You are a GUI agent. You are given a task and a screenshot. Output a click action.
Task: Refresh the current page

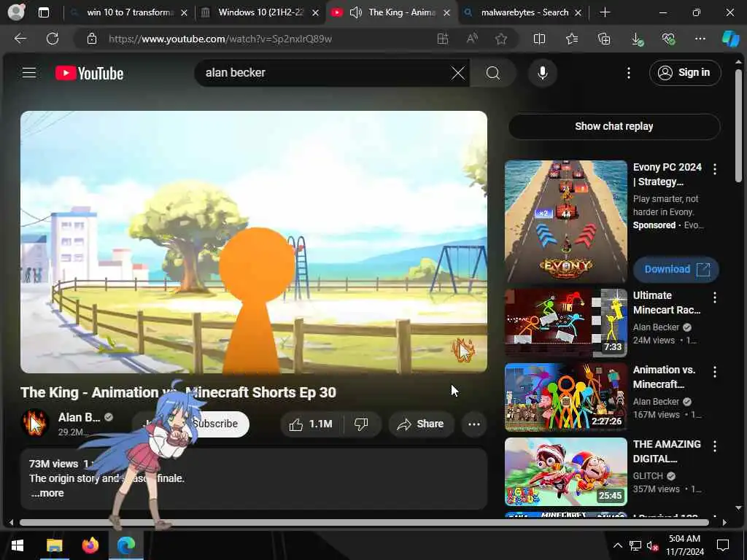[x=53, y=39]
